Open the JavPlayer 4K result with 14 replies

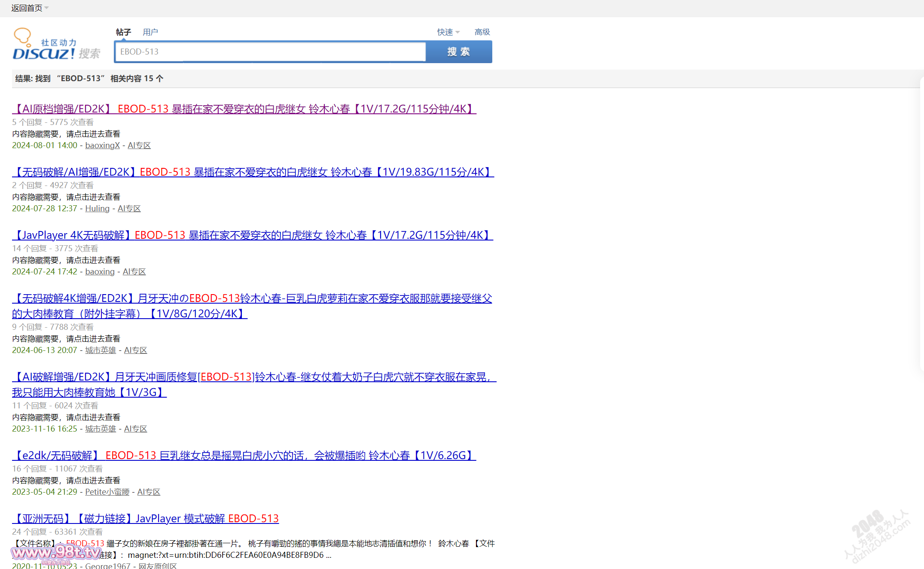(x=253, y=235)
